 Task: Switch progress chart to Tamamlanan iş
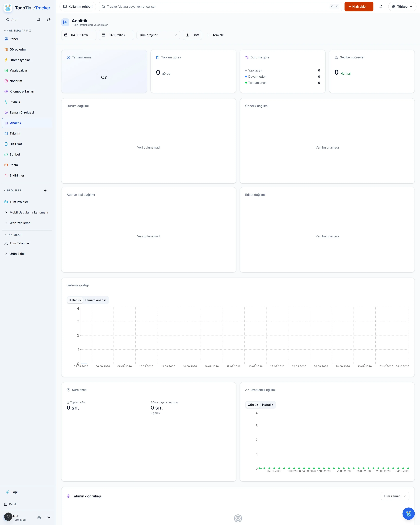(x=96, y=300)
